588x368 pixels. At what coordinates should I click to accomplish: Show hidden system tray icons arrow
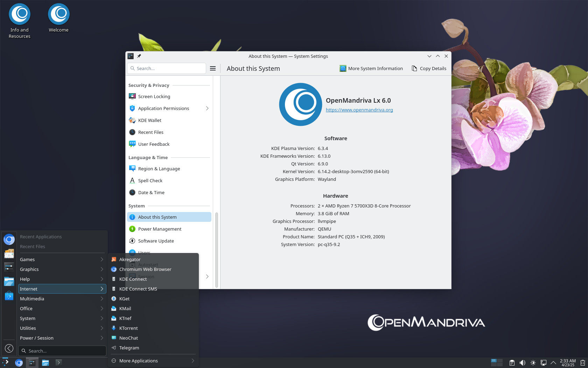pos(553,363)
